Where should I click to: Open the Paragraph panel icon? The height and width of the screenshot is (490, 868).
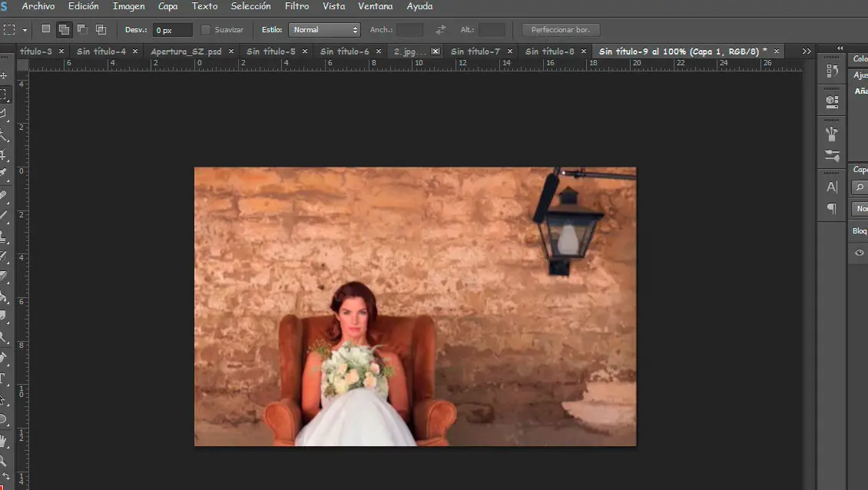coord(832,208)
